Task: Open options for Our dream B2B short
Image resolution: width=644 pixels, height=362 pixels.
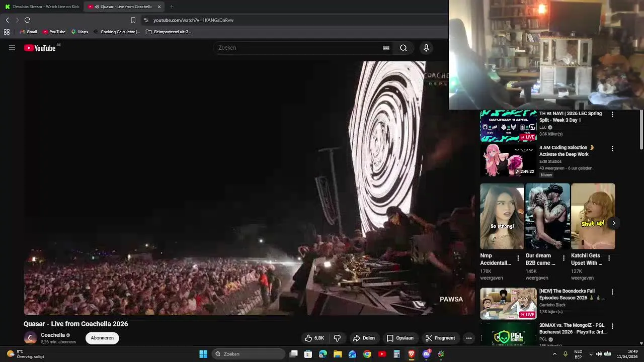Action: tap(563, 258)
